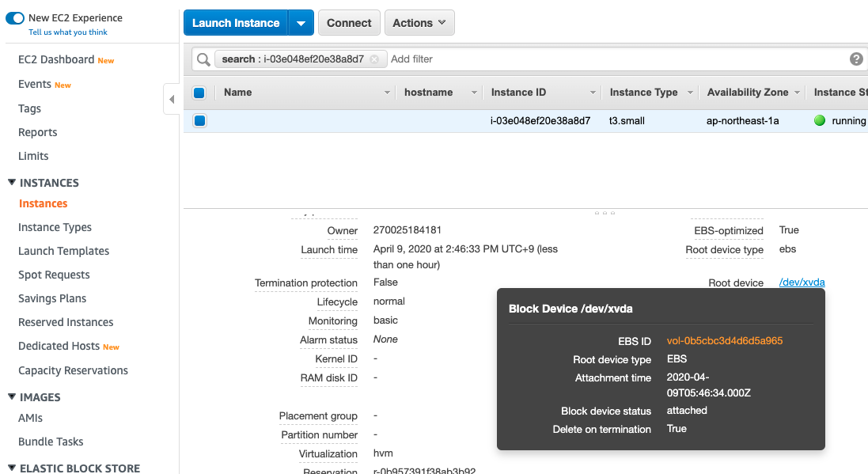Click the search magnifier icon
The height and width of the screenshot is (474, 868).
(x=203, y=59)
